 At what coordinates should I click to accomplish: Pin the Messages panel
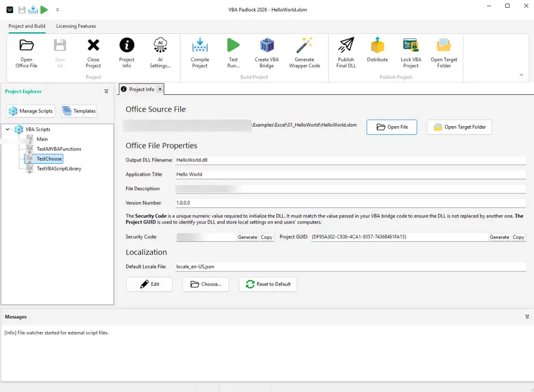click(527, 316)
